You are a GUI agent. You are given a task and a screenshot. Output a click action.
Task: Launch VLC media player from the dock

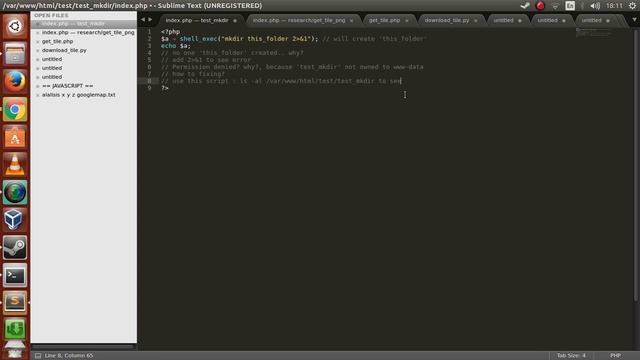pos(15,164)
